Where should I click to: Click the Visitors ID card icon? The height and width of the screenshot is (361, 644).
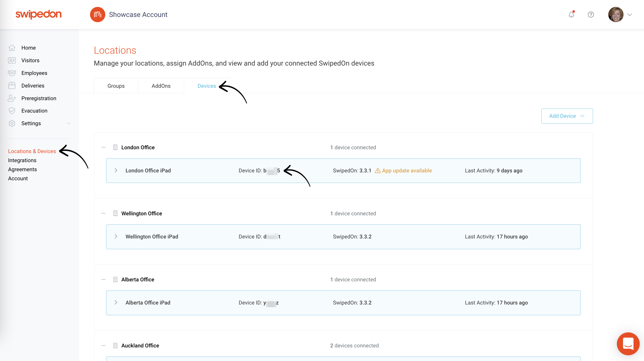pyautogui.click(x=12, y=60)
